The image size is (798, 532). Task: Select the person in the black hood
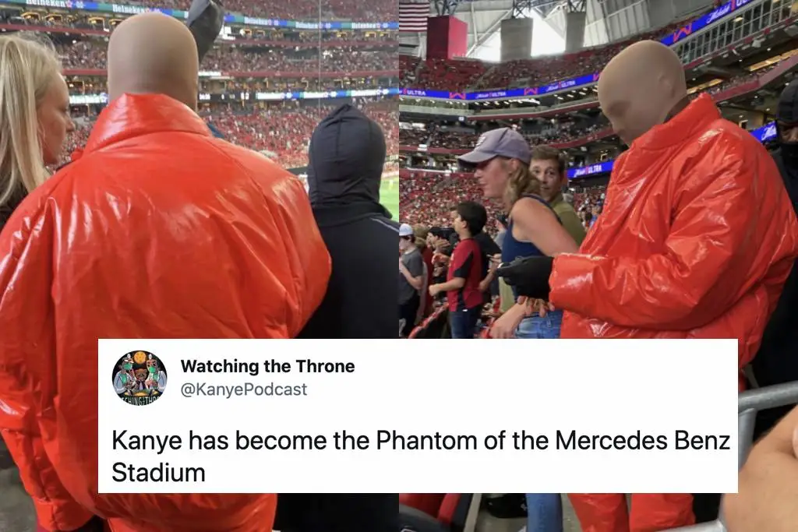tap(351, 224)
